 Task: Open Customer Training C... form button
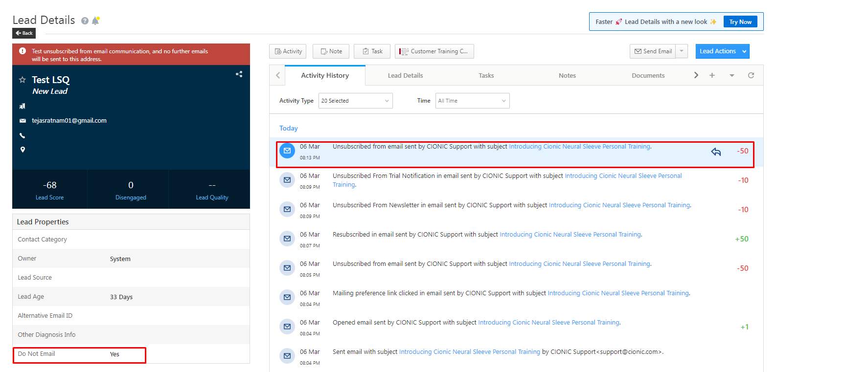(x=434, y=51)
